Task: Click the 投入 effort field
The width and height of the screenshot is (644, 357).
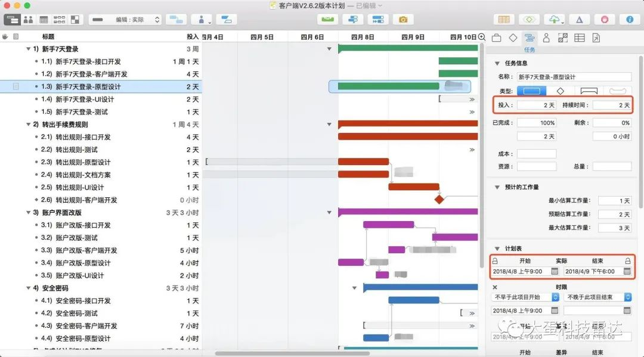Action: (x=537, y=105)
